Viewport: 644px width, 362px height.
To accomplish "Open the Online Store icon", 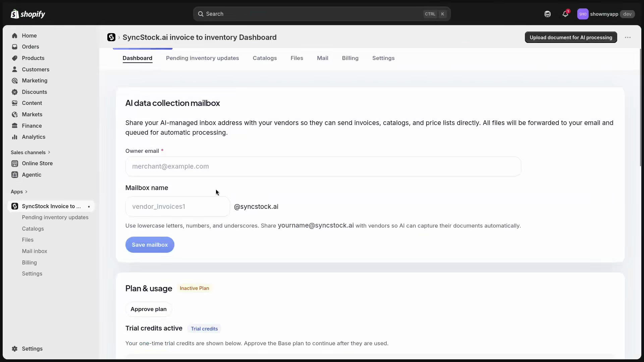I will pyautogui.click(x=14, y=163).
